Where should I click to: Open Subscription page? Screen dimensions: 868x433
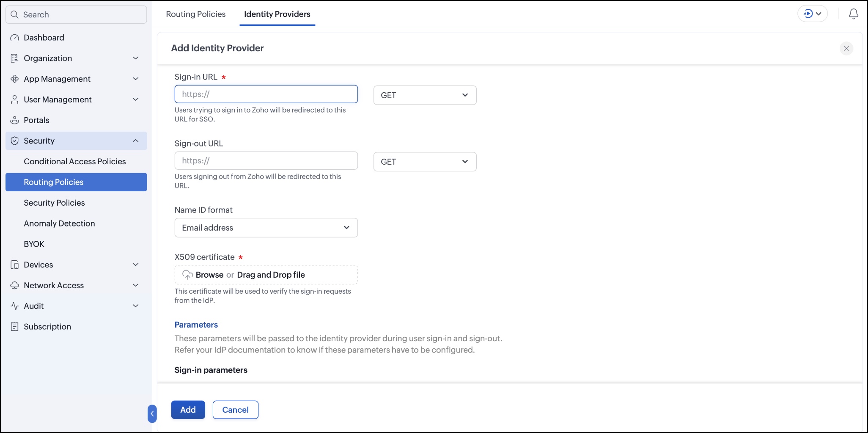pos(47,327)
